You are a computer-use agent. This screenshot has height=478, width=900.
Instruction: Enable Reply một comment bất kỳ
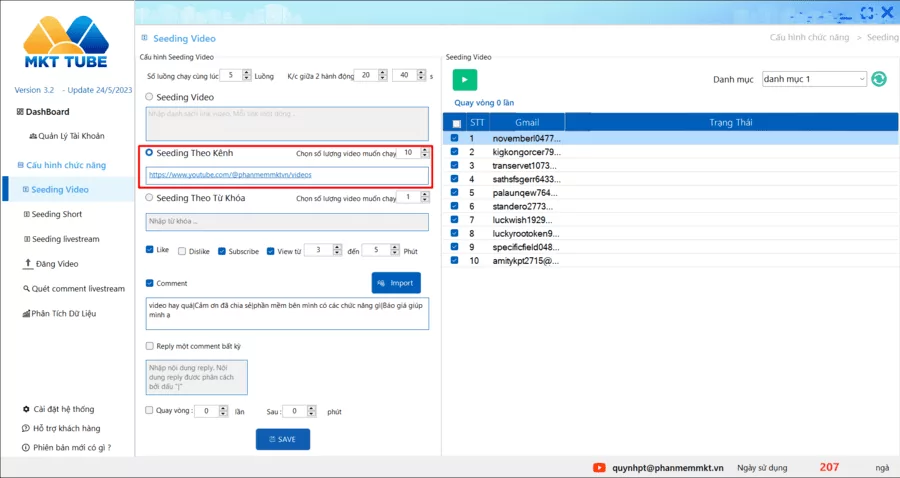pyautogui.click(x=150, y=346)
